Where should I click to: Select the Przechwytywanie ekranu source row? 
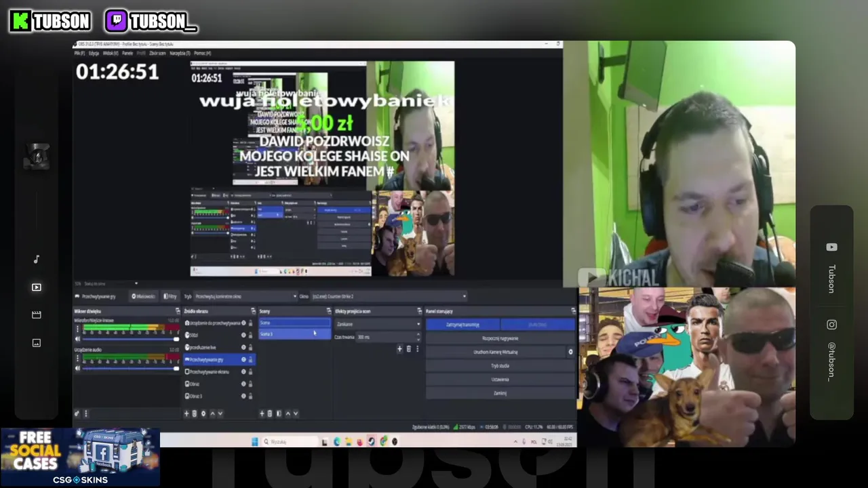(219, 372)
